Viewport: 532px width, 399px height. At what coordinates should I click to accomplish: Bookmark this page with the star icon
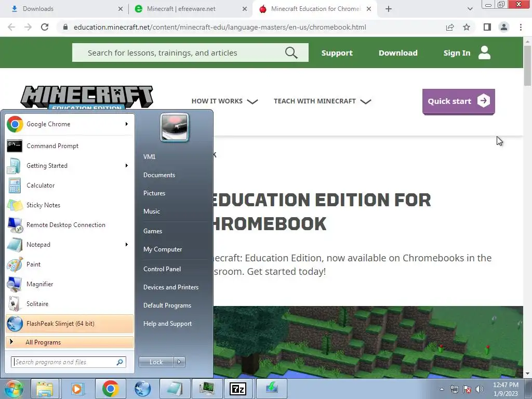(x=467, y=27)
